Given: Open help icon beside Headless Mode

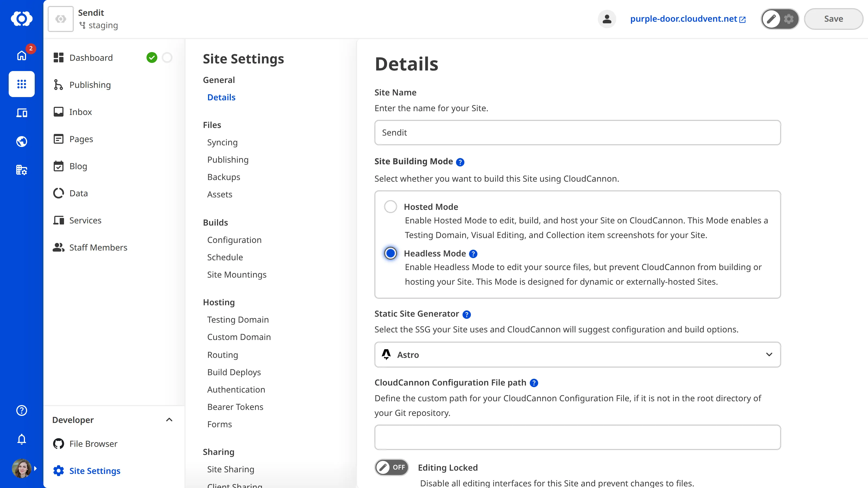Looking at the screenshot, I should [473, 254].
